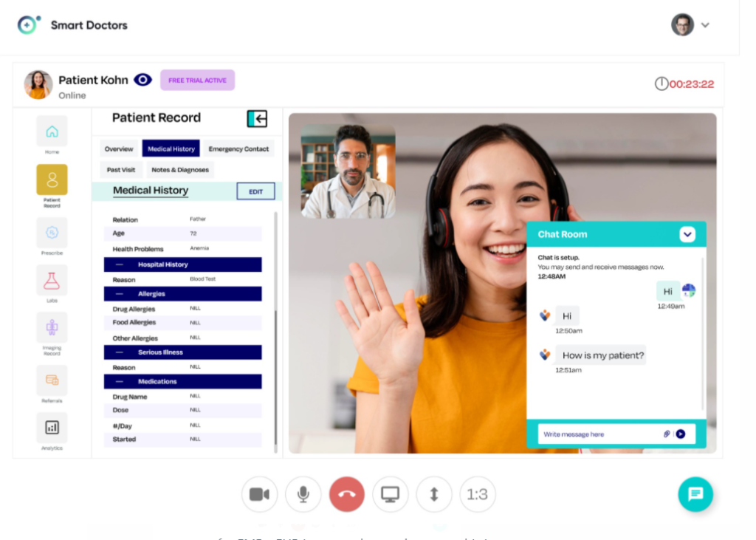Screen dimensions: 756x540
Task: Open the Emergency Contact tab
Action: point(238,149)
